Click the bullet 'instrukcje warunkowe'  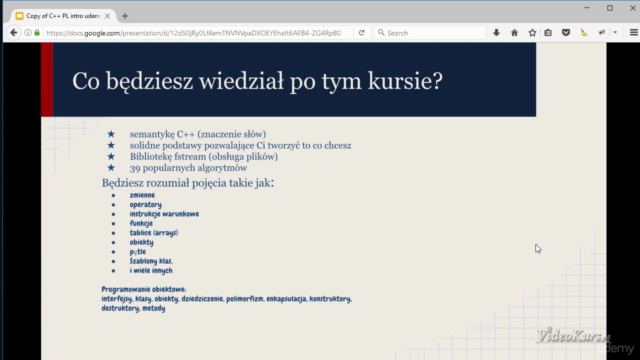coord(164,214)
